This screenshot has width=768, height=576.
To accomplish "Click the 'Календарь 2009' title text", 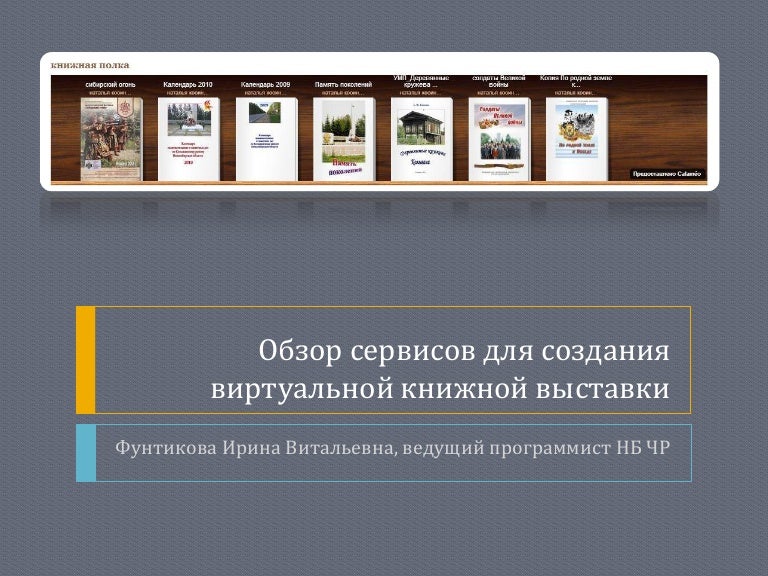I will pyautogui.click(x=266, y=85).
